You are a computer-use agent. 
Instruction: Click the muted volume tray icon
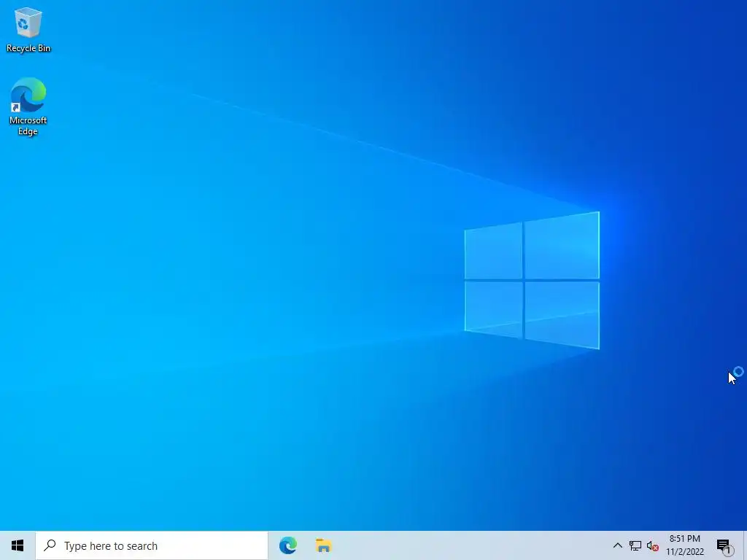653,545
